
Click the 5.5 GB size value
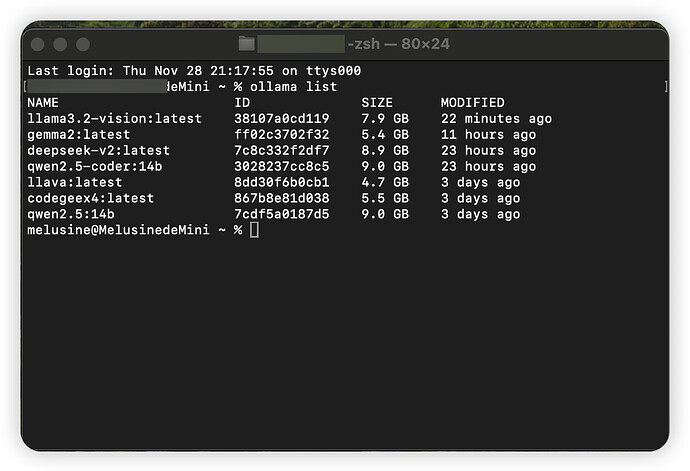coord(385,198)
